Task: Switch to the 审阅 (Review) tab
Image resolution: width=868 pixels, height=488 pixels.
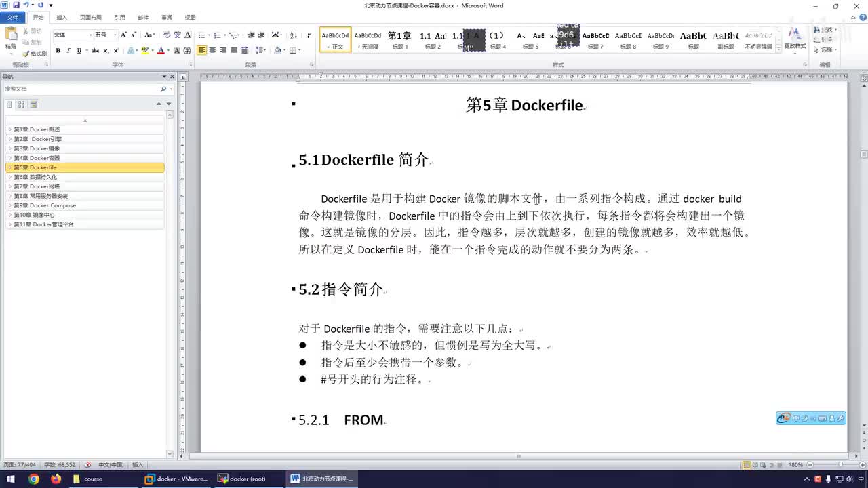Action: click(x=167, y=18)
